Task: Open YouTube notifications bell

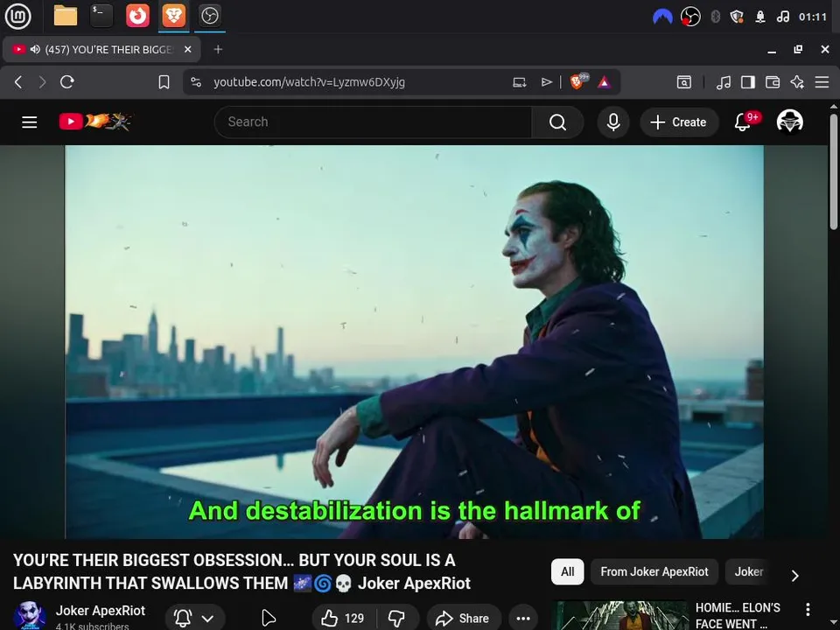Action: (743, 122)
